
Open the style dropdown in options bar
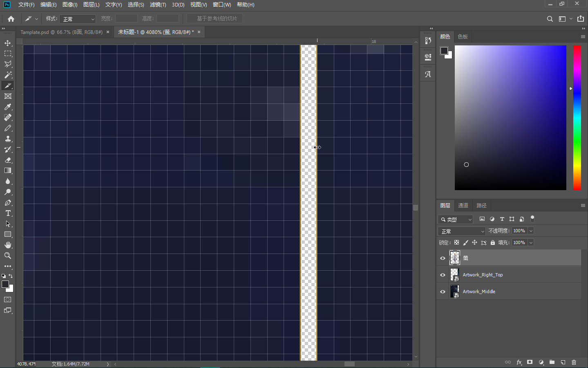click(x=78, y=19)
